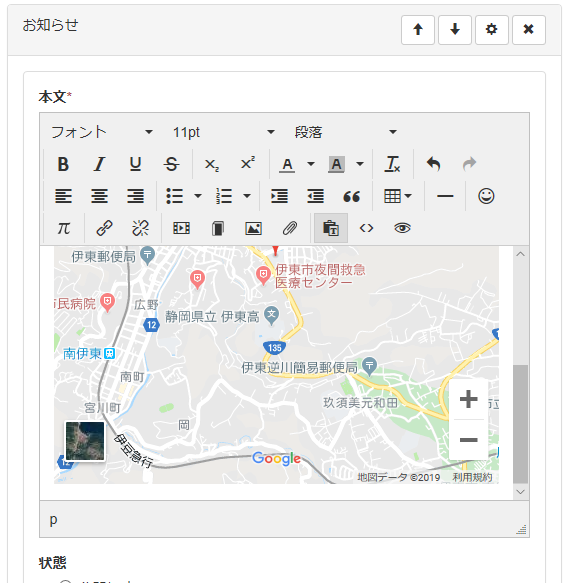
Task: Insert a math formula with pi icon
Action: click(x=63, y=228)
